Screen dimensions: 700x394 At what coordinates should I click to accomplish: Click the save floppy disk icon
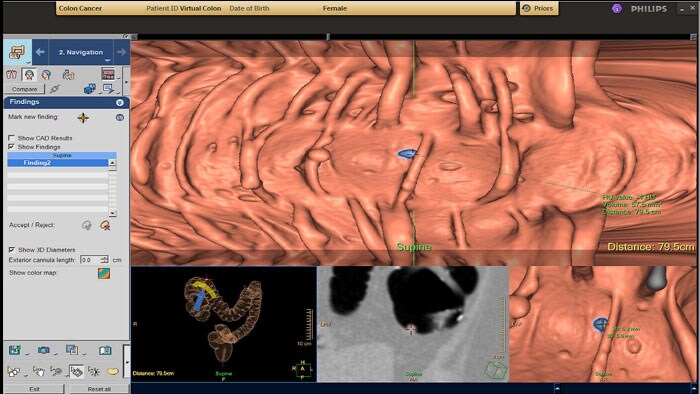(x=15, y=350)
